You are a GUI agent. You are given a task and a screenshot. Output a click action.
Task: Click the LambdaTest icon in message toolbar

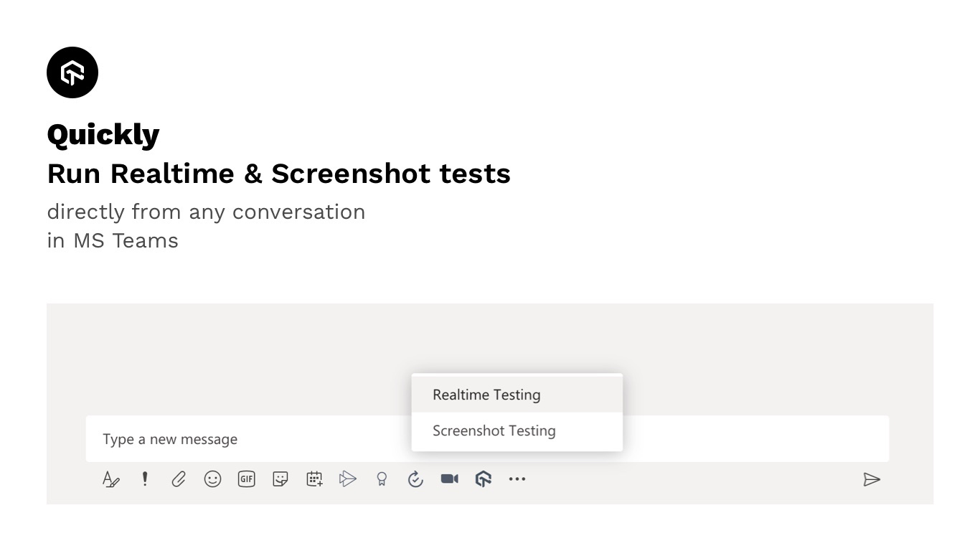pyautogui.click(x=484, y=479)
